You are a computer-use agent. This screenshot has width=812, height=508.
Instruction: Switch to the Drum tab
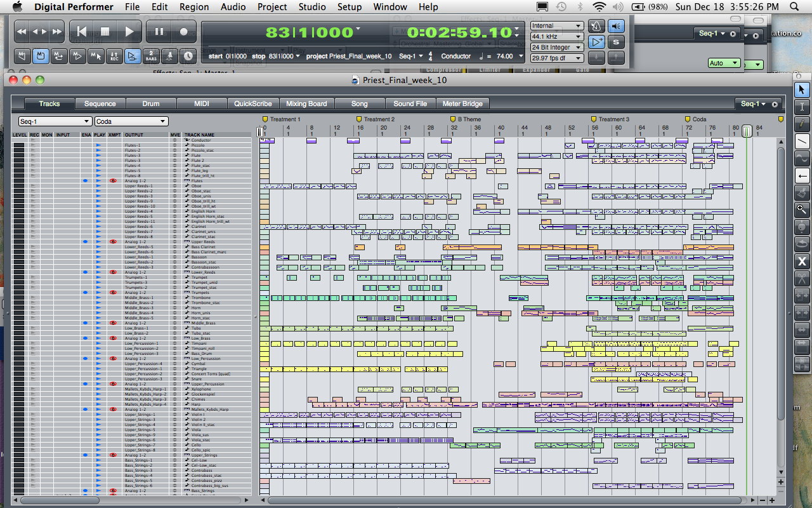tap(151, 104)
